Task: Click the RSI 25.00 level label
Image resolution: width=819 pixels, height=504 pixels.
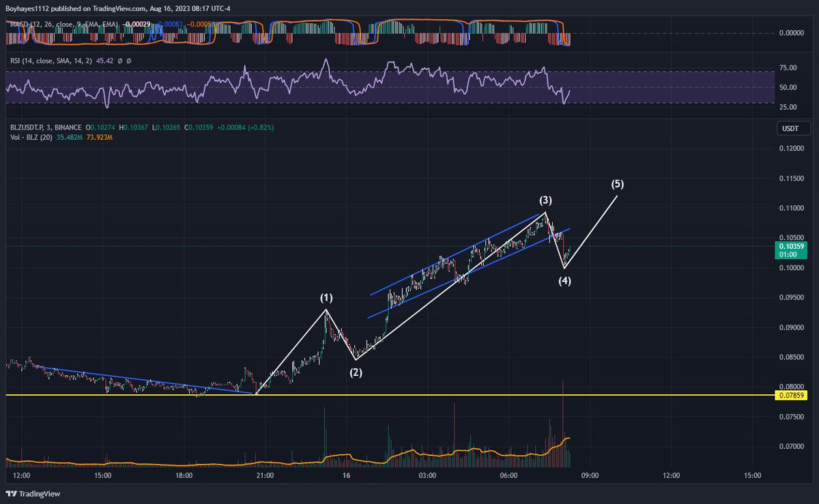Action: 788,107
